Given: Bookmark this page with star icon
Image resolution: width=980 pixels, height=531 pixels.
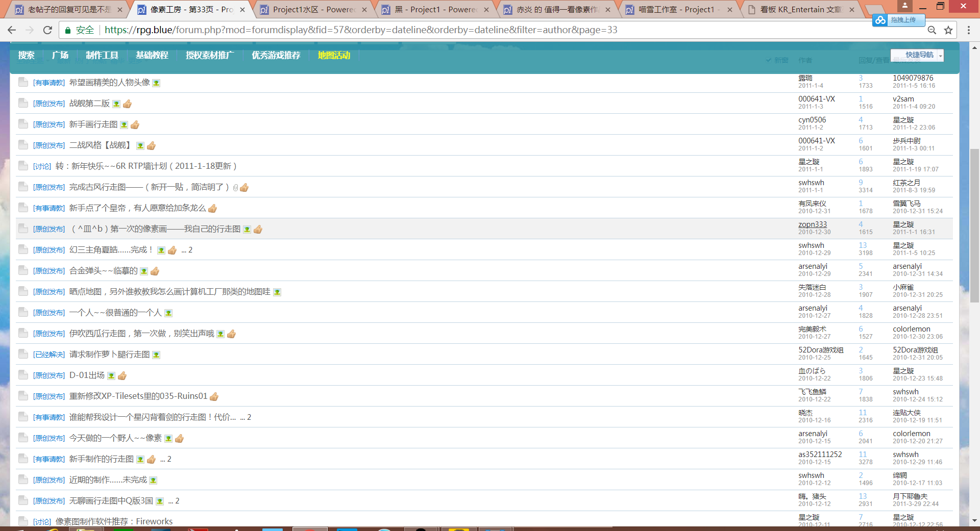Looking at the screenshot, I should (x=948, y=30).
